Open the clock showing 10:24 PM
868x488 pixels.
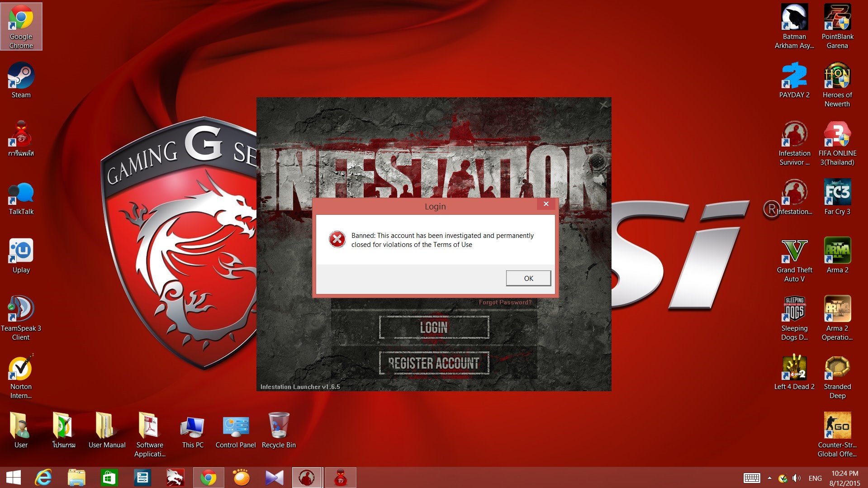pyautogui.click(x=844, y=478)
